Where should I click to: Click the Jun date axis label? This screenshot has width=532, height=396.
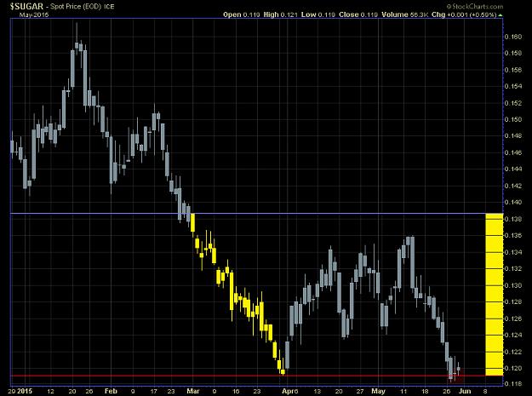click(465, 391)
